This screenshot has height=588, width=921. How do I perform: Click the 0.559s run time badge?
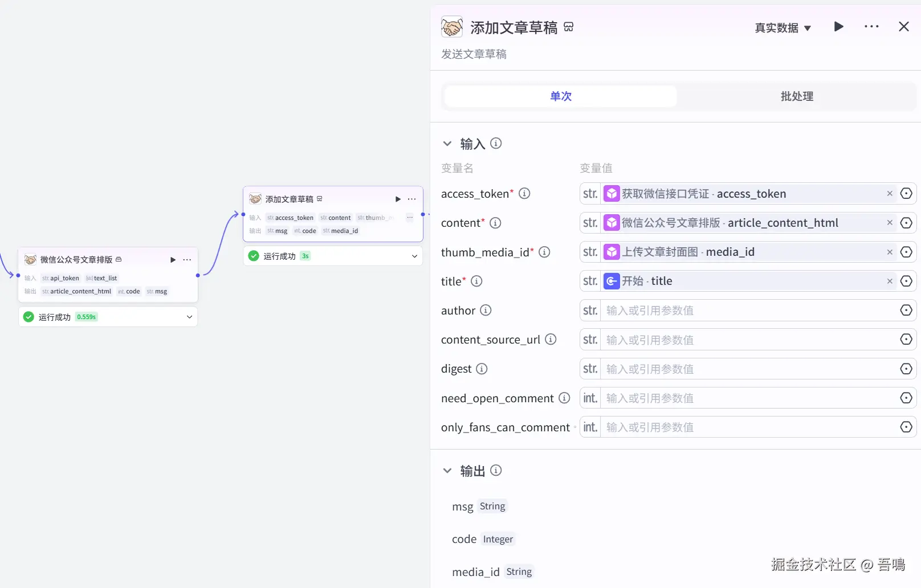coord(87,317)
